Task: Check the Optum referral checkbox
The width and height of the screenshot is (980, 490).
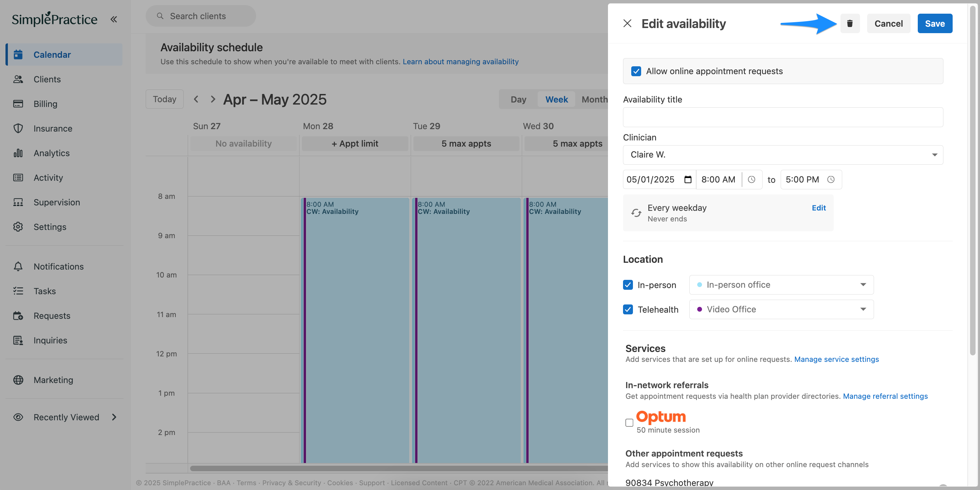Action: pos(629,422)
